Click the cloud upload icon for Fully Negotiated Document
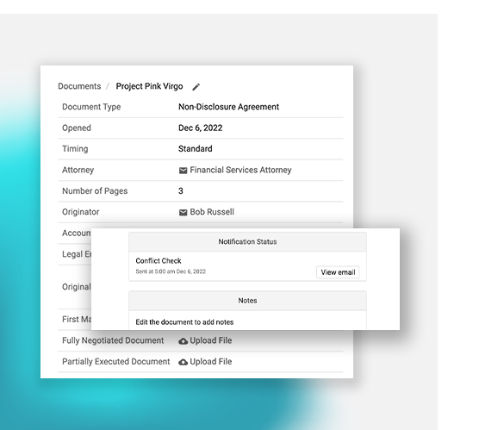 click(183, 341)
